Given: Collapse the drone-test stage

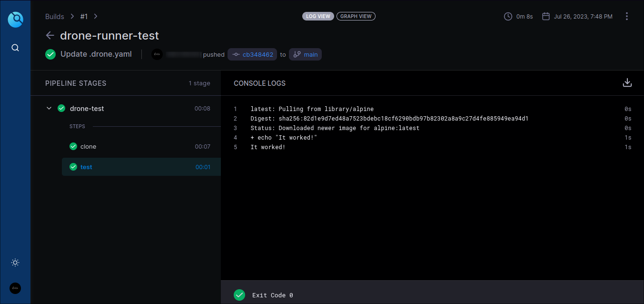Looking at the screenshot, I should 49,108.
